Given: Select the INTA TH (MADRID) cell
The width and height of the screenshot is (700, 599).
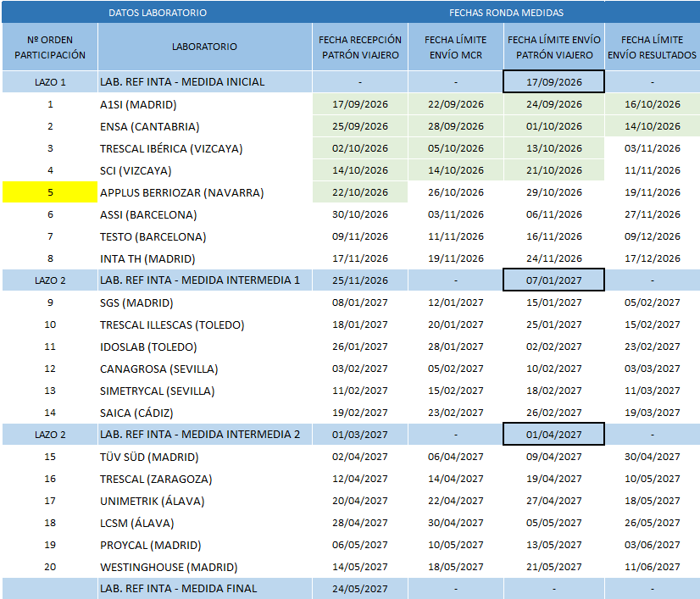Looking at the screenshot, I should 204,258.
